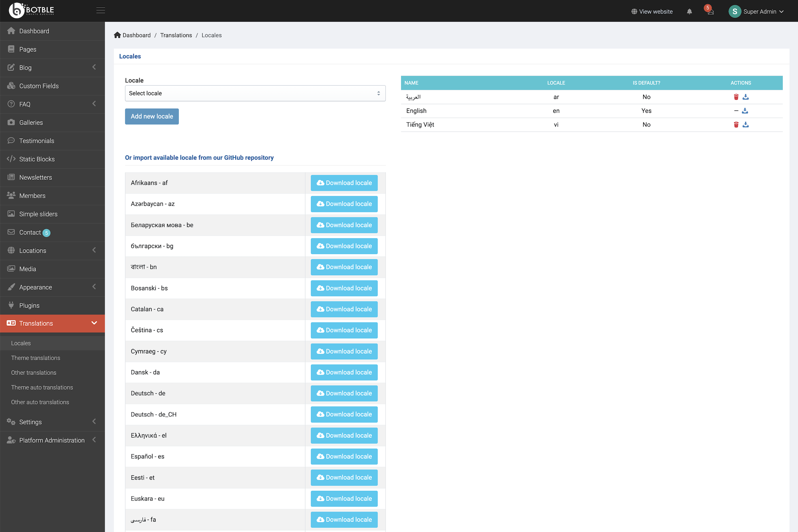Toggle the sidebar hamburger menu

coord(101,10)
